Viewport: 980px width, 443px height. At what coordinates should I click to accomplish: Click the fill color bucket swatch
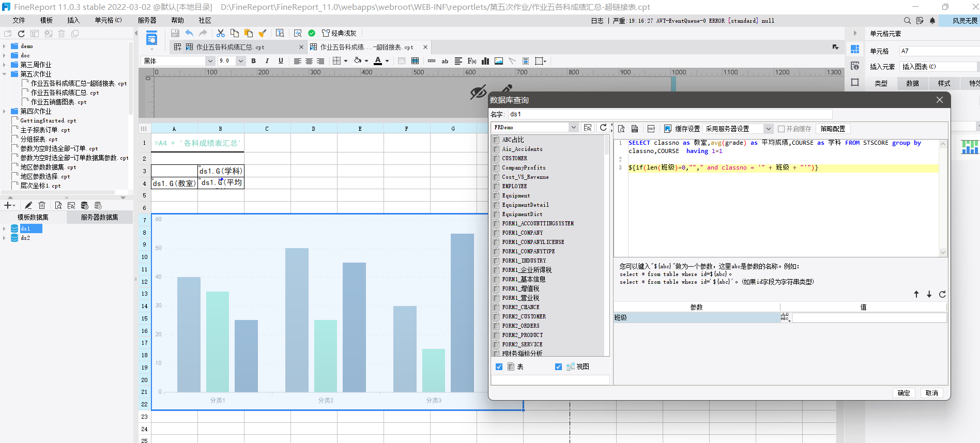(357, 61)
